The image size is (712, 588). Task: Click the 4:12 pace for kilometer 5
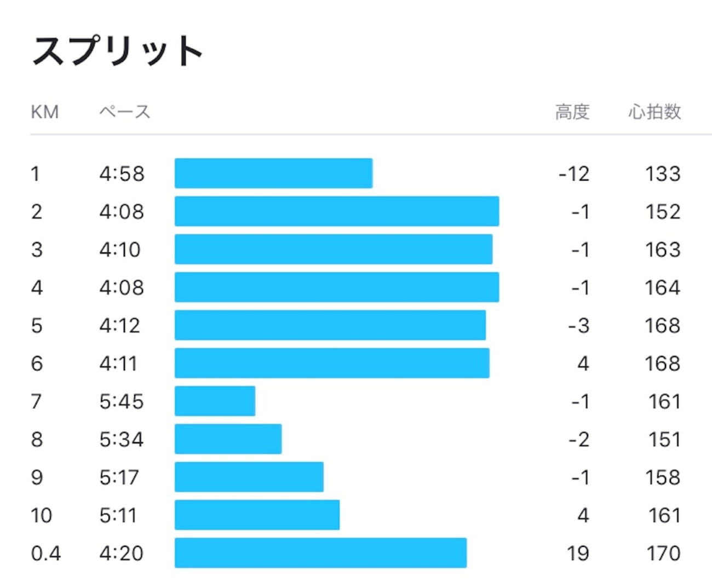click(120, 326)
